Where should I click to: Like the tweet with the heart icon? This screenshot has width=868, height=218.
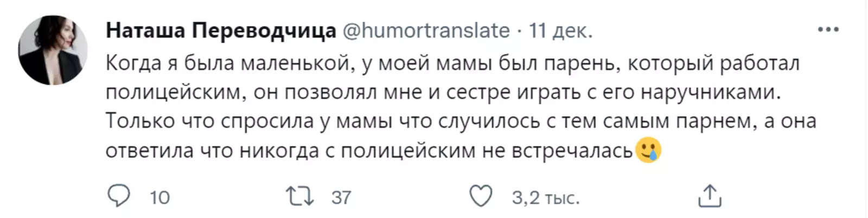[x=481, y=196]
